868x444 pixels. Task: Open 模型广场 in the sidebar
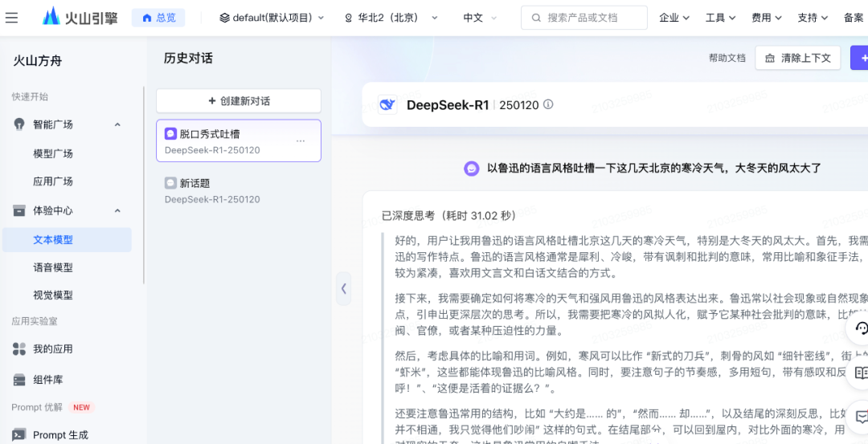[53, 153]
